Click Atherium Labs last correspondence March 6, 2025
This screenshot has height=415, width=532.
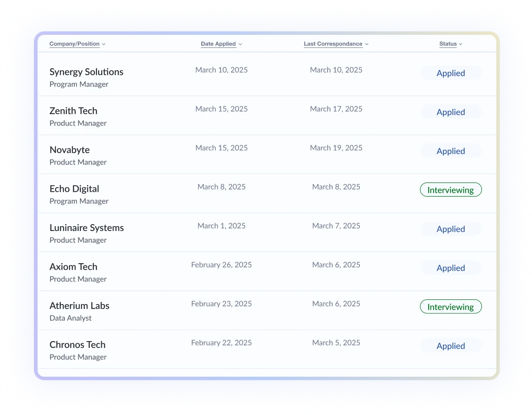coord(336,304)
